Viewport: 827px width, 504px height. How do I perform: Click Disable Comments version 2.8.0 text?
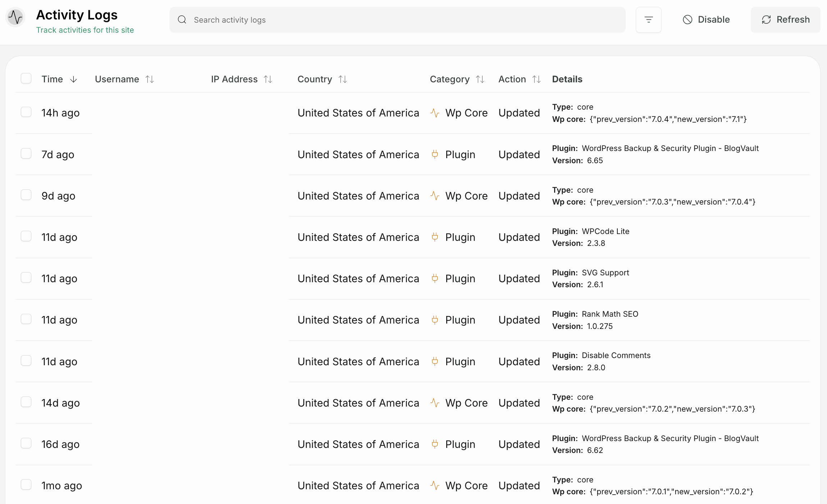click(579, 368)
